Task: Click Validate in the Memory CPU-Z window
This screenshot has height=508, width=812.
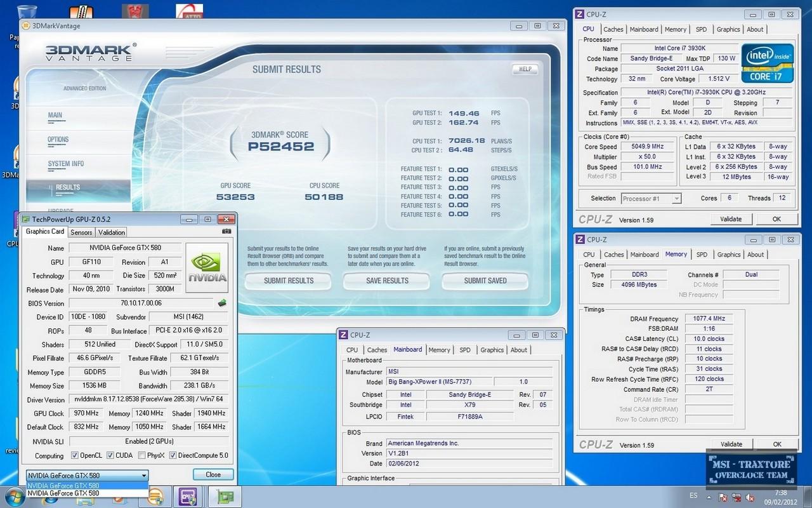Action: point(731,444)
